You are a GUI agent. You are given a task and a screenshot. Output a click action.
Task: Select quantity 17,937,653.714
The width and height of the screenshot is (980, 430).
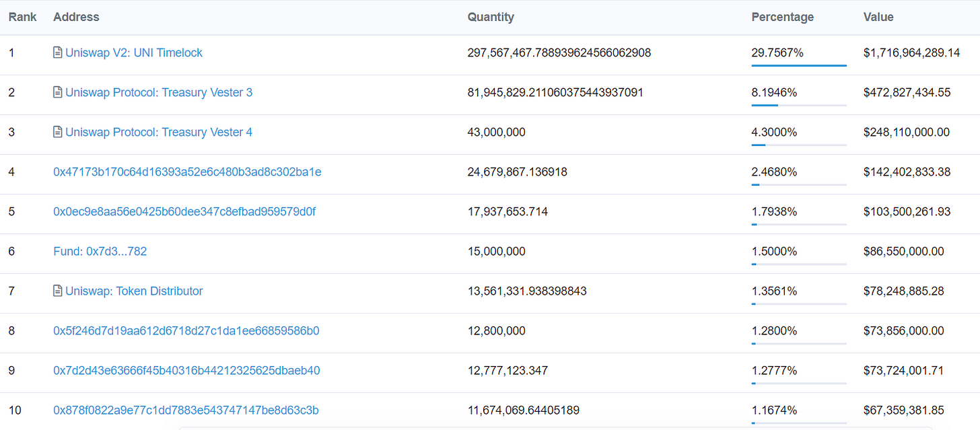pyautogui.click(x=508, y=211)
